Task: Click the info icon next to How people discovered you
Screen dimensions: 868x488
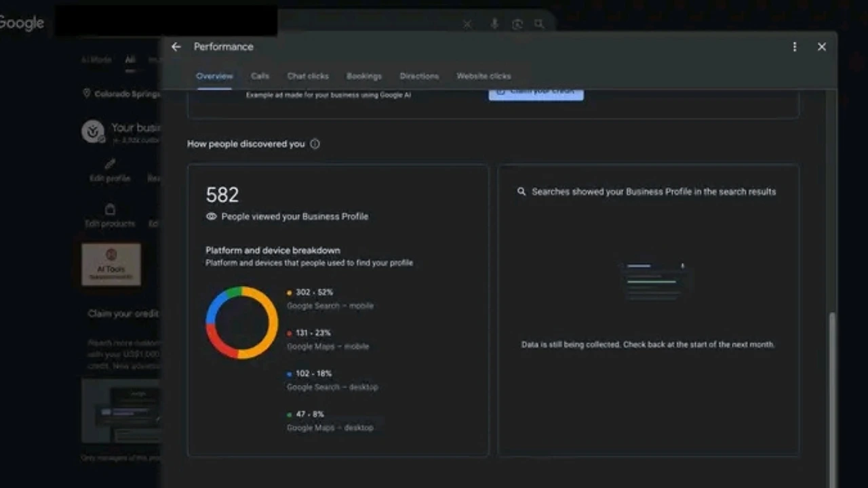Action: coord(315,144)
